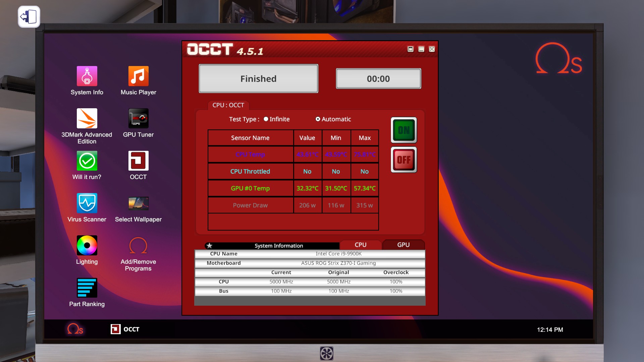
Task: Click the 00:00 timer display
Action: tap(378, 79)
